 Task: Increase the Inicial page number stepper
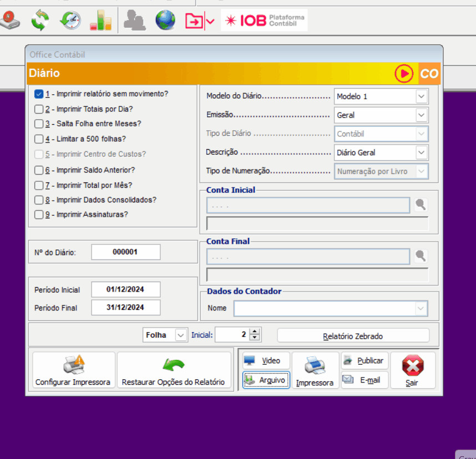pyautogui.click(x=255, y=332)
